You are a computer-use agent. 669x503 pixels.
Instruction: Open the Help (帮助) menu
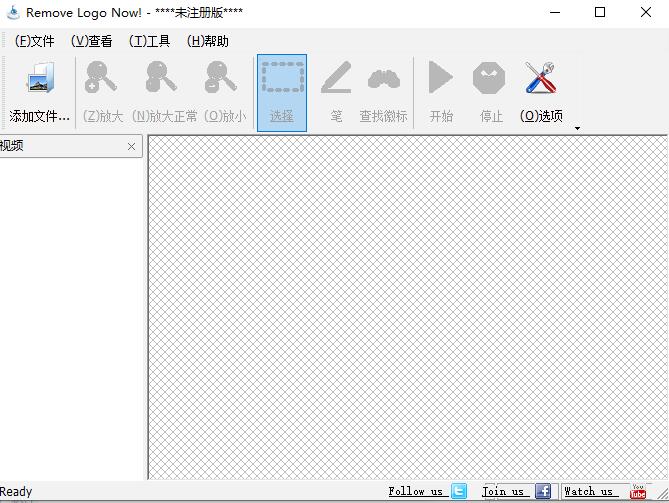tap(208, 41)
